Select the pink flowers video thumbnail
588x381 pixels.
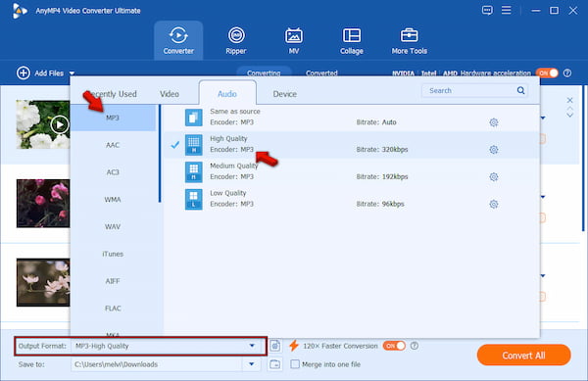tap(43, 204)
